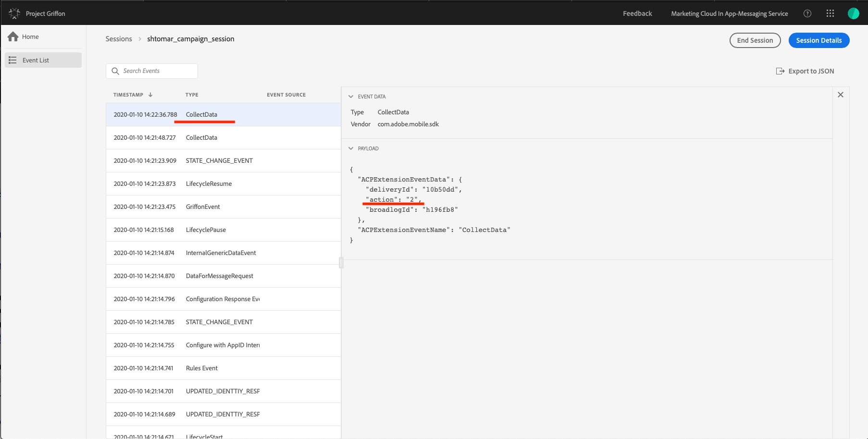868x439 pixels.
Task: Open the Feedback link
Action: coord(637,13)
